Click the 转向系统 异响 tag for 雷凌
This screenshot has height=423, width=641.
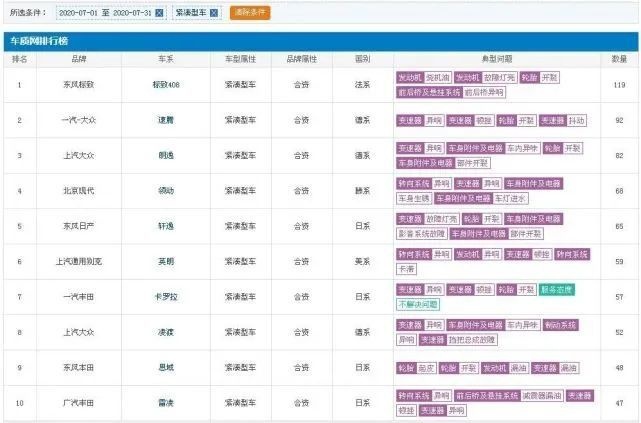(424, 396)
